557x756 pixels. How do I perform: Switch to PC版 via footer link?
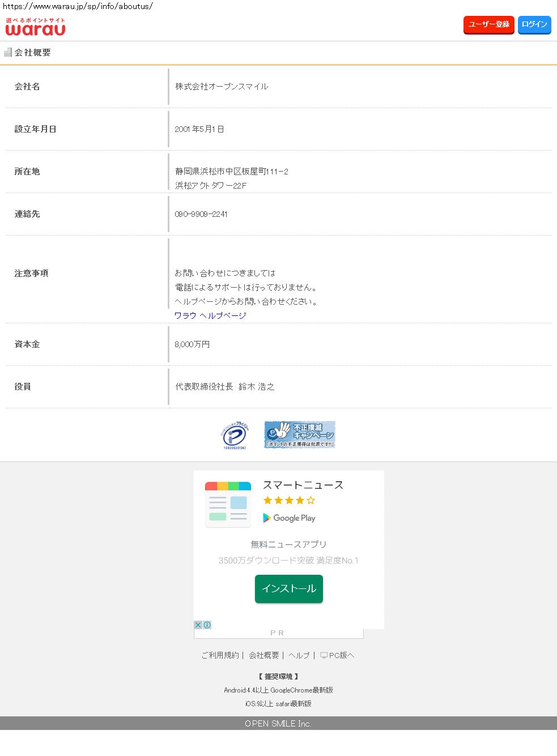(x=337, y=655)
